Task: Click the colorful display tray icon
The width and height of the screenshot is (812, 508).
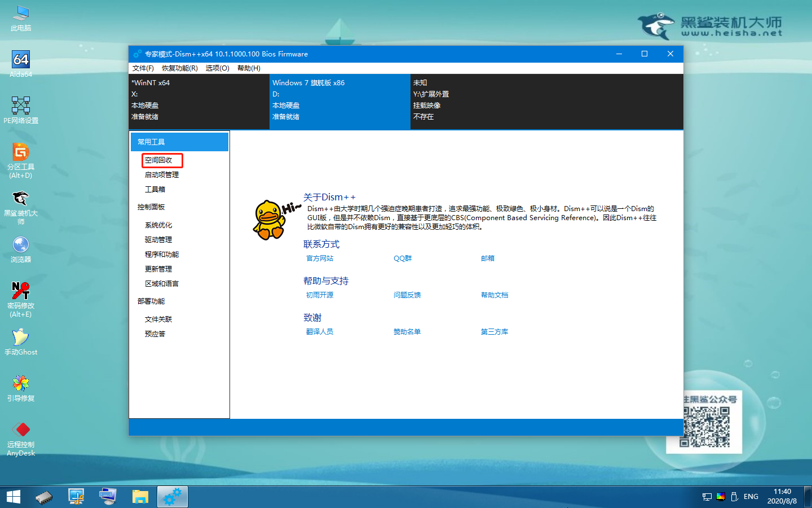Action: pos(721,497)
